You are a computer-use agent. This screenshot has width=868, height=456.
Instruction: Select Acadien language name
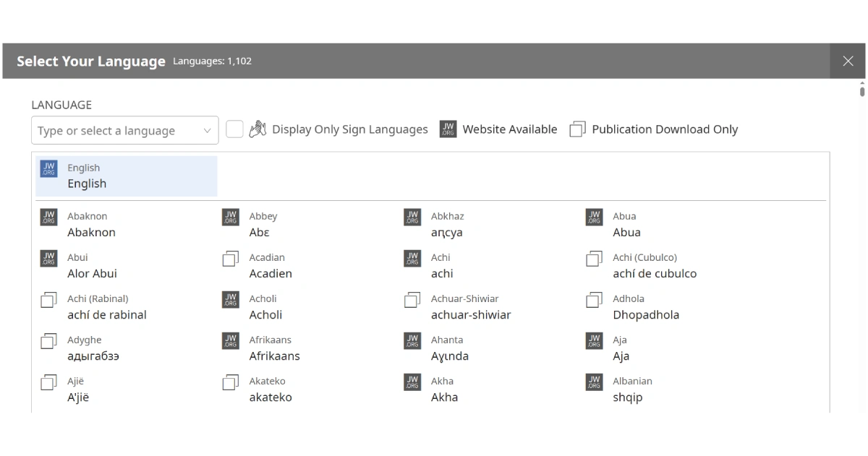coord(271,274)
